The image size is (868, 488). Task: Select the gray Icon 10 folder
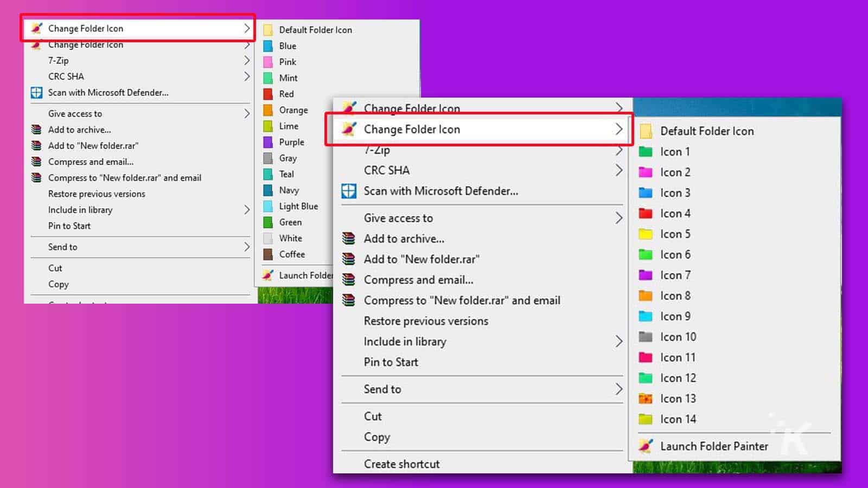(646, 337)
